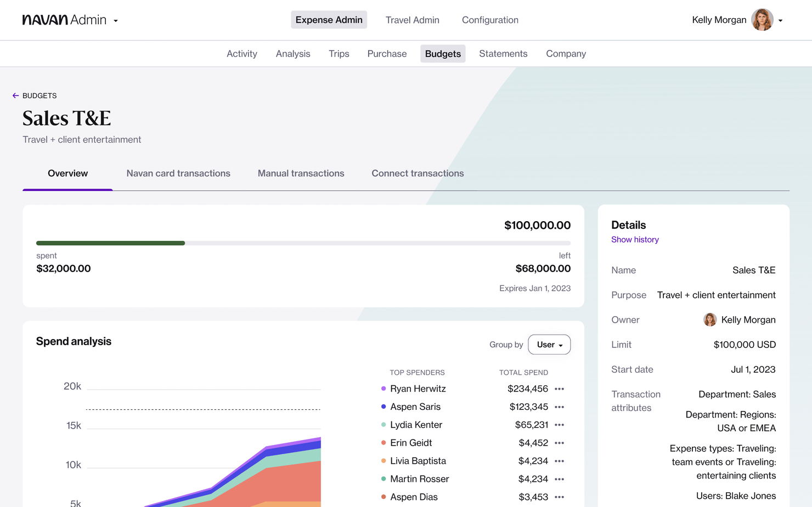Click the Navan logo
This screenshot has height=507, width=812.
click(x=45, y=20)
